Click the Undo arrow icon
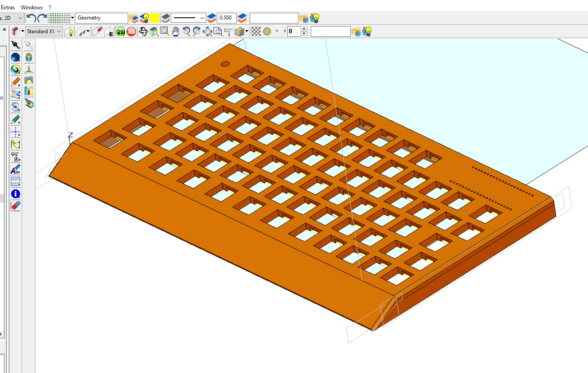Screen dimensions: 588x373 (x=31, y=18)
